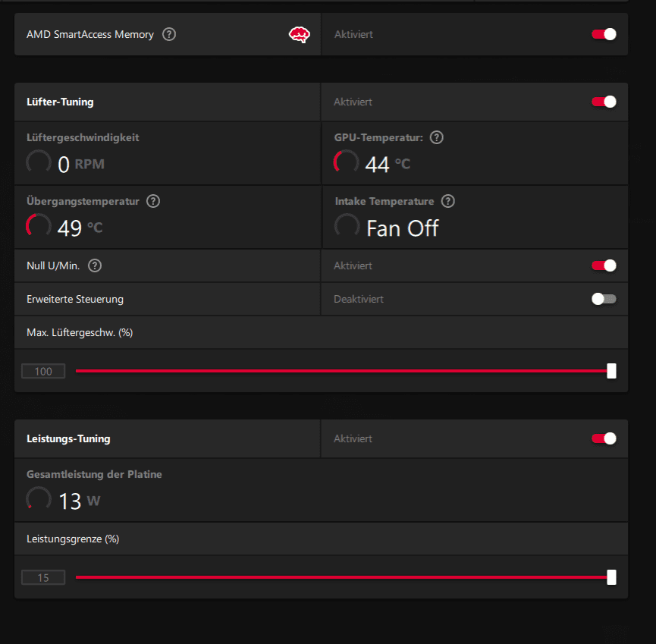This screenshot has width=656, height=644.
Task: Disable AMD SmartAccess Memory toggle
Action: (604, 34)
